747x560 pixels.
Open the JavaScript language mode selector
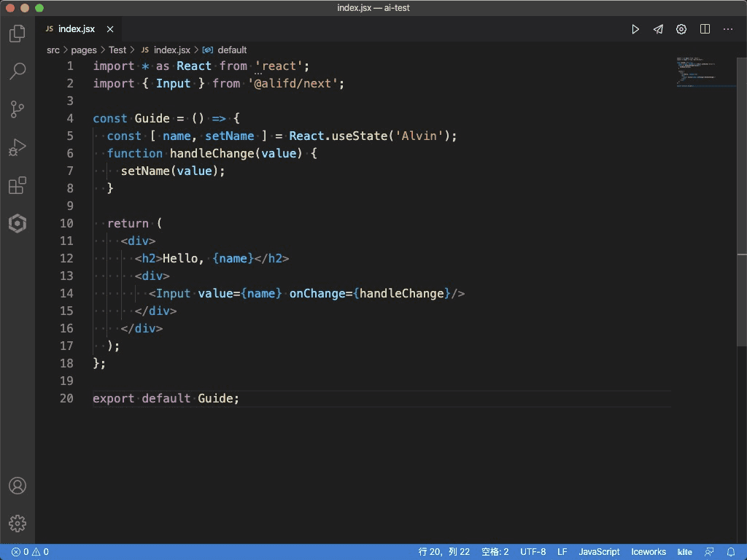(599, 552)
